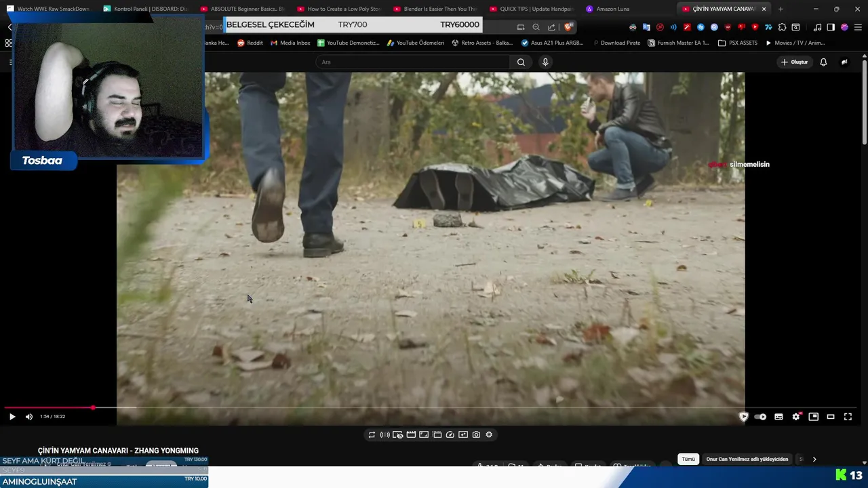Click the YouTube search magnifier button
Screen dimensions: 868x488
pyautogui.click(x=521, y=62)
